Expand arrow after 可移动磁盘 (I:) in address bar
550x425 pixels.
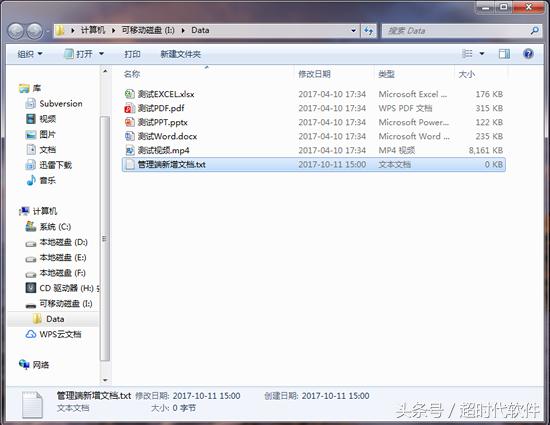(x=183, y=31)
